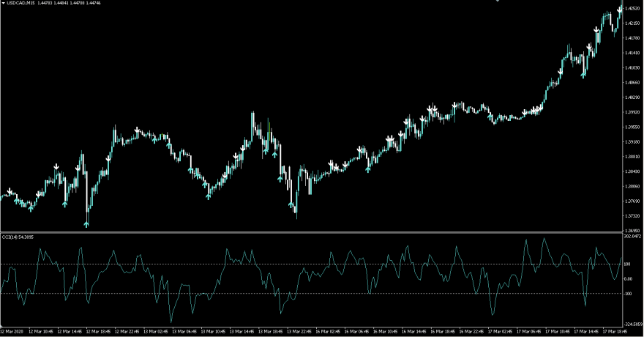
Task: Click the 1.39180 price scale label
Action: [633, 142]
